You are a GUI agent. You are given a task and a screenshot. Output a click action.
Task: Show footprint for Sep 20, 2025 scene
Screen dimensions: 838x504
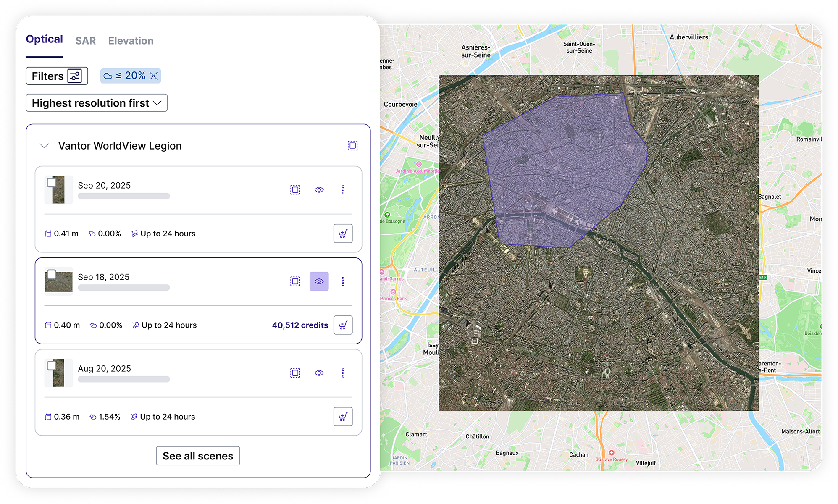point(295,190)
